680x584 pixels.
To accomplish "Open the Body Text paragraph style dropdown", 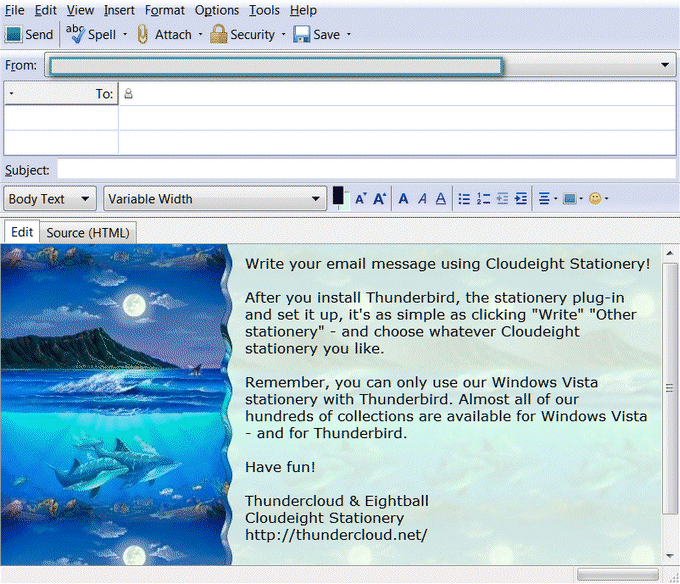I will point(50,199).
